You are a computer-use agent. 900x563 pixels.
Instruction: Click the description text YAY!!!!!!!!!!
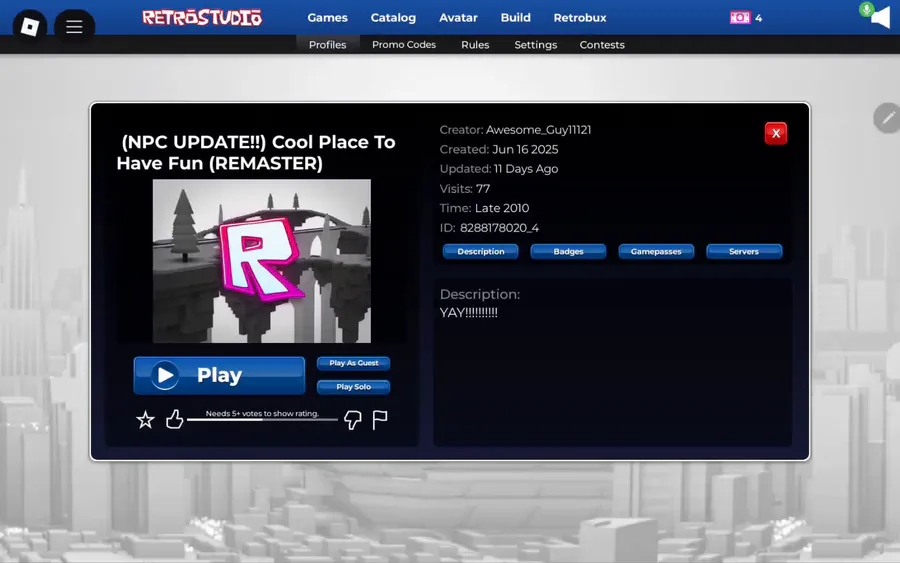pos(468,313)
